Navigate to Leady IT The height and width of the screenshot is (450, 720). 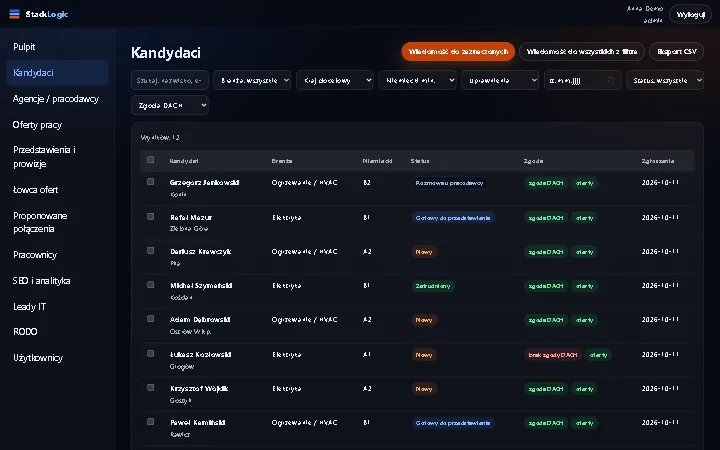click(x=57, y=307)
